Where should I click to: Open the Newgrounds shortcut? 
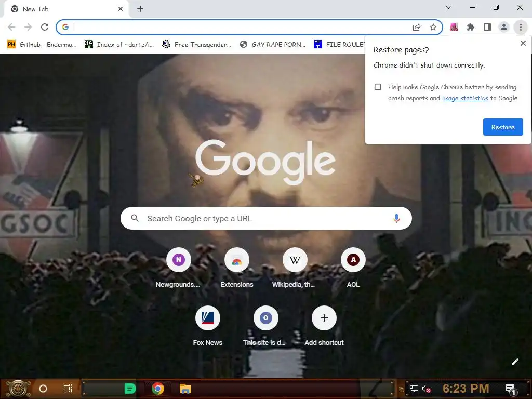pos(179,268)
